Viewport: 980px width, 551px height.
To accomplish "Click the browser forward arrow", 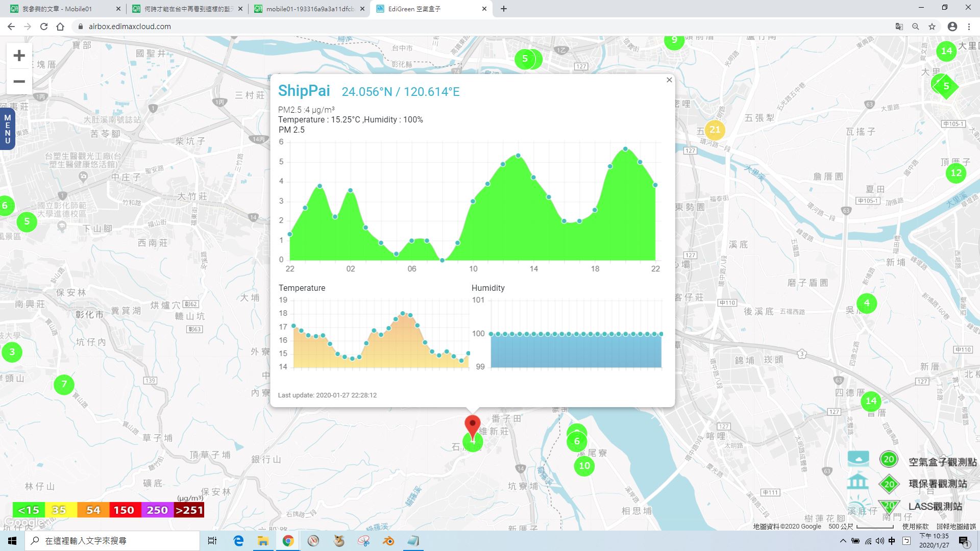I will click(x=28, y=27).
